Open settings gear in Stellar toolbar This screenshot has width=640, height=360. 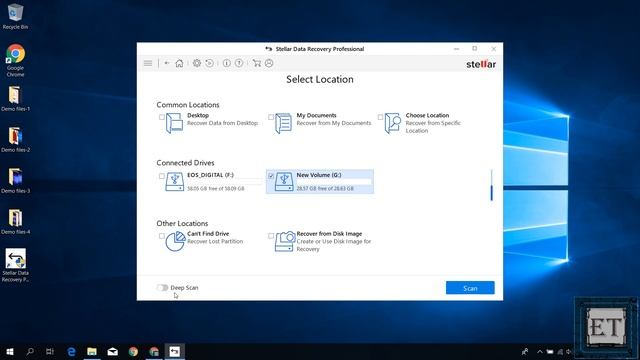[x=197, y=63]
